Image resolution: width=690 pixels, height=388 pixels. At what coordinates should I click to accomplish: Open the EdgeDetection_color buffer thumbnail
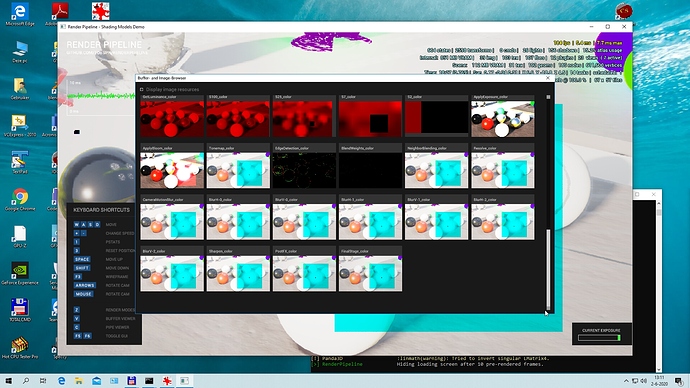coord(304,170)
